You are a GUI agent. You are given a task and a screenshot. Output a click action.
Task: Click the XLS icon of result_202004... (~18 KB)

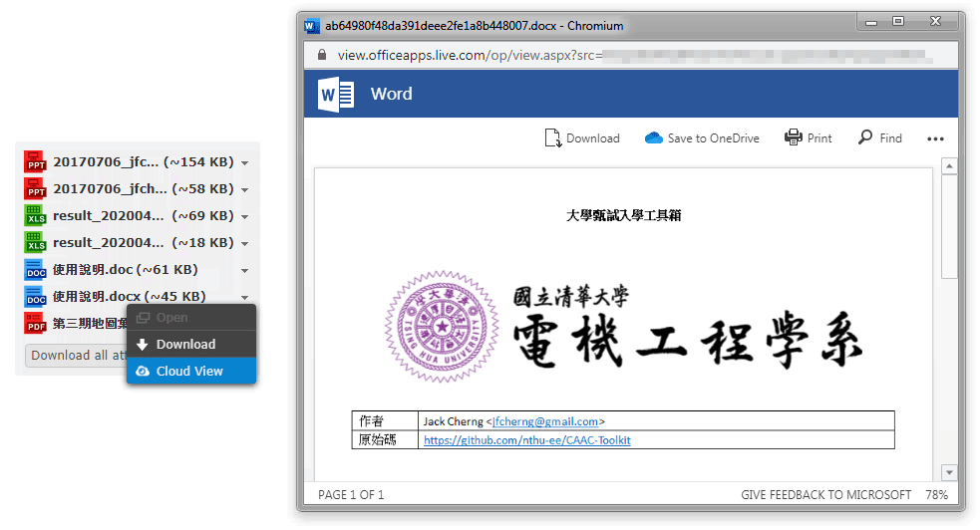click(x=35, y=242)
